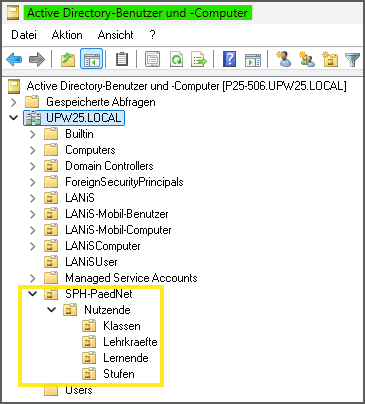Viewport: 365px width, 404px height.
Task: Click the Domain Controllers OU icon
Action: point(51,166)
